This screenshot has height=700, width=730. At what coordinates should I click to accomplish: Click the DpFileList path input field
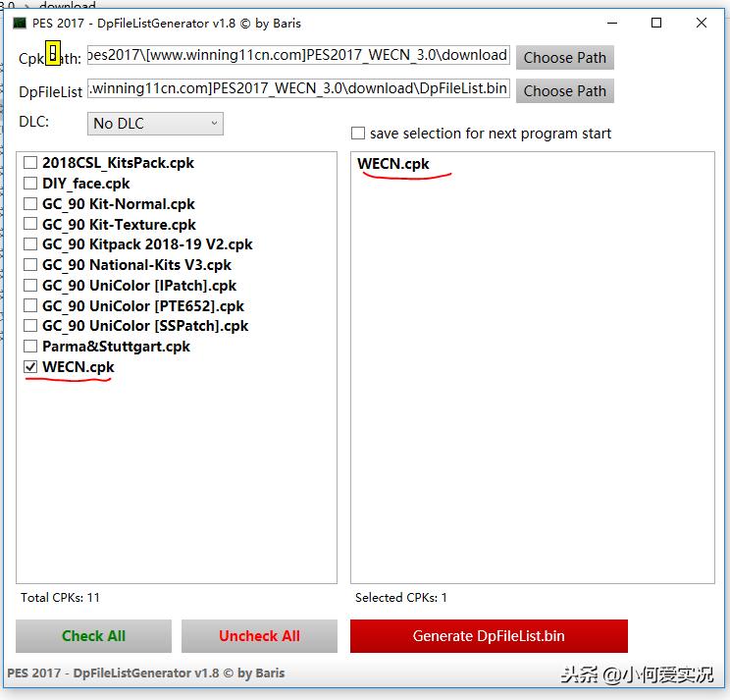click(298, 88)
